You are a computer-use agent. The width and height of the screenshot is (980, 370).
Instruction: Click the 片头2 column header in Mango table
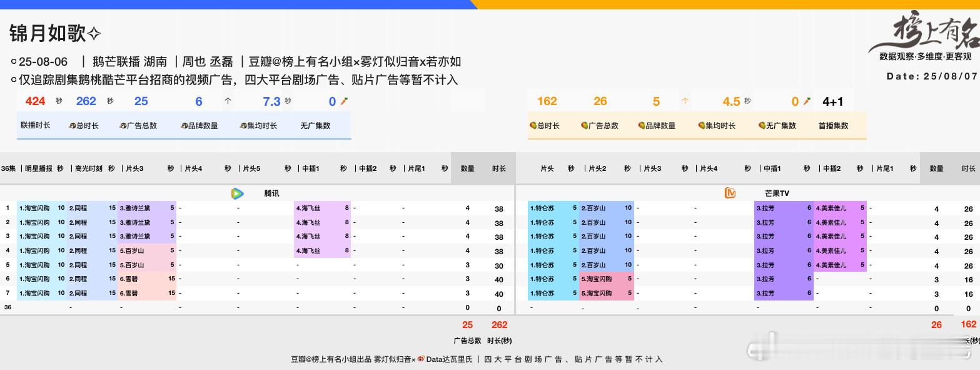tap(598, 168)
